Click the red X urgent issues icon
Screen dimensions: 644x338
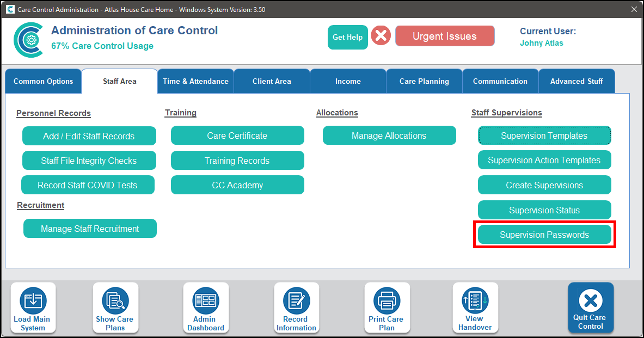click(381, 36)
